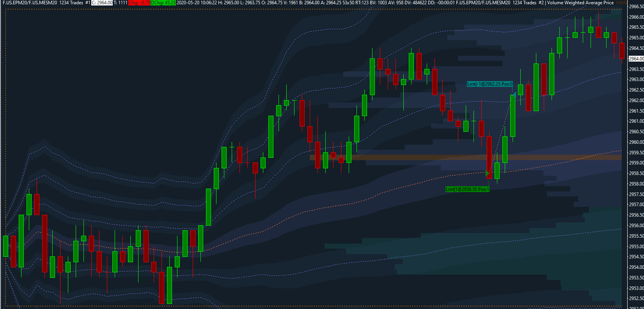Click the 2953.00 price axis label
The width and height of the screenshot is (644, 309).
(x=636, y=288)
